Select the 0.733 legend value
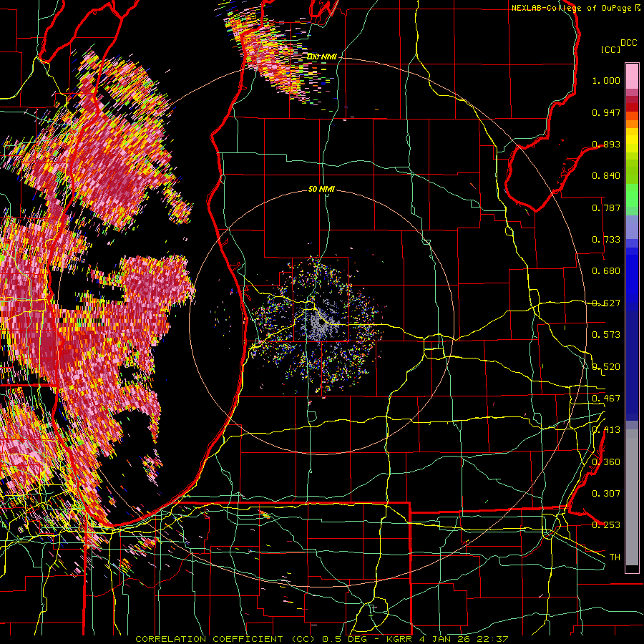The width and height of the screenshot is (644, 644). [606, 240]
